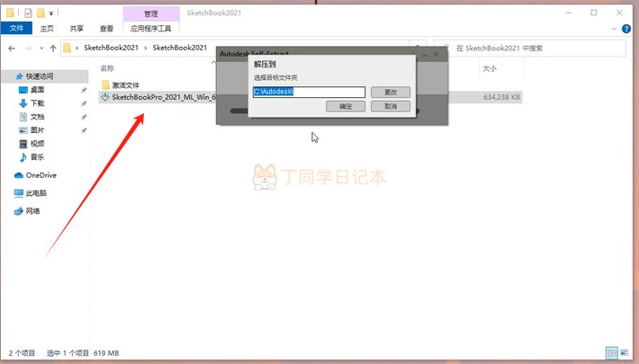
Task: Open quick access toolbar customize dropdown
Action: tap(51, 13)
